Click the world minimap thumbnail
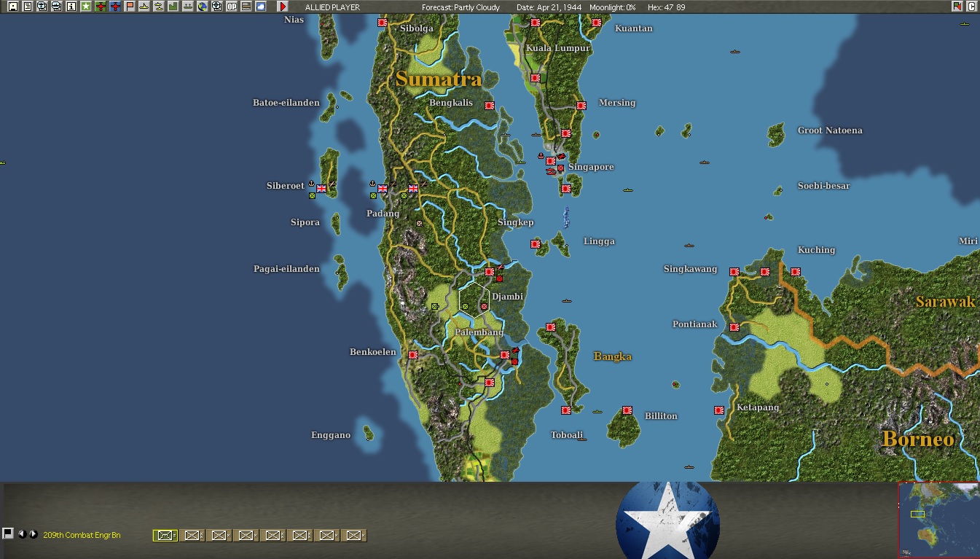Image resolution: width=980 pixels, height=559 pixels. coord(938,520)
